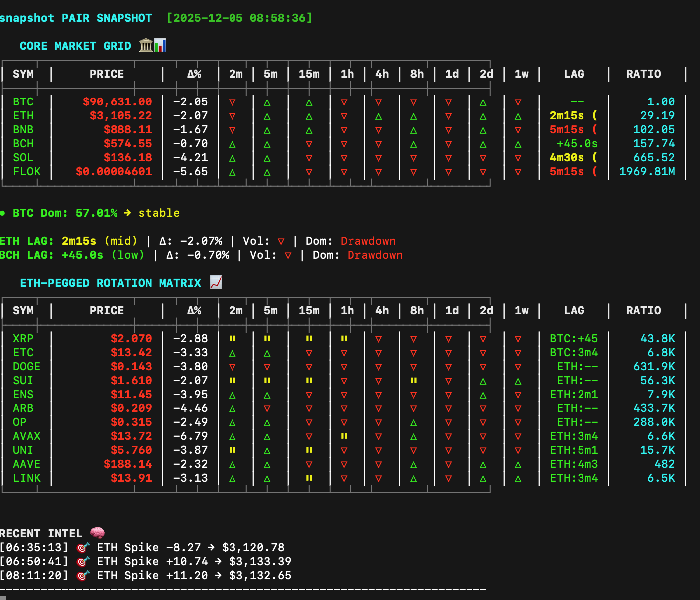
Task: Click the SOL 2m up triangle
Action: point(233,158)
